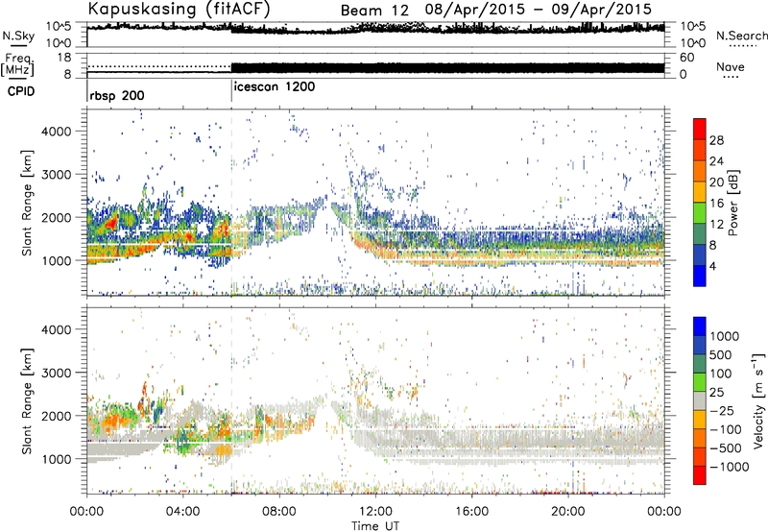Click the 1000 tick on Velocity colorbar
Screen dimensions: 768x532
[724, 336]
